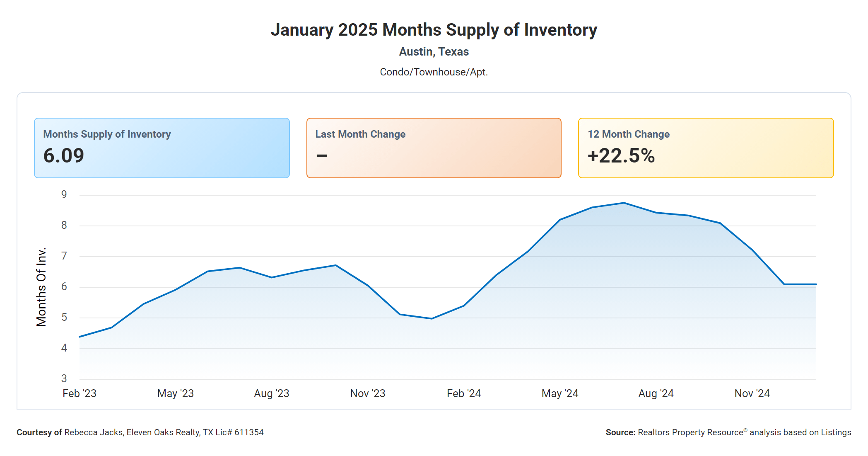Click the Feb '23 x-axis label

pos(80,393)
